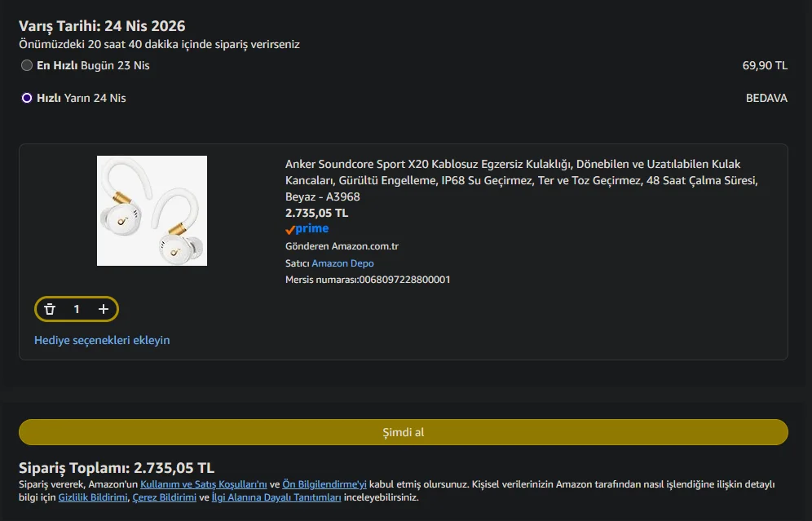Open the Ön Bilgilendirme'yi link

pyautogui.click(x=324, y=483)
